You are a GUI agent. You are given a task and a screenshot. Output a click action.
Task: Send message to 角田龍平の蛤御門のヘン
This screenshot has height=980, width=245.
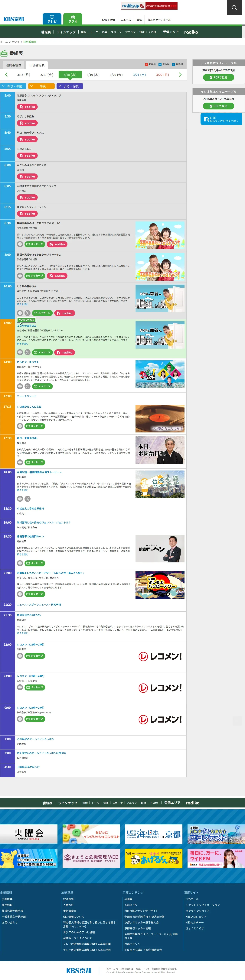(x=35, y=563)
